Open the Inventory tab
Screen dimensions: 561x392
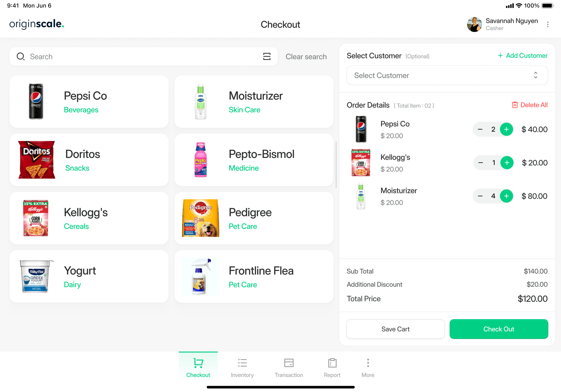click(242, 368)
